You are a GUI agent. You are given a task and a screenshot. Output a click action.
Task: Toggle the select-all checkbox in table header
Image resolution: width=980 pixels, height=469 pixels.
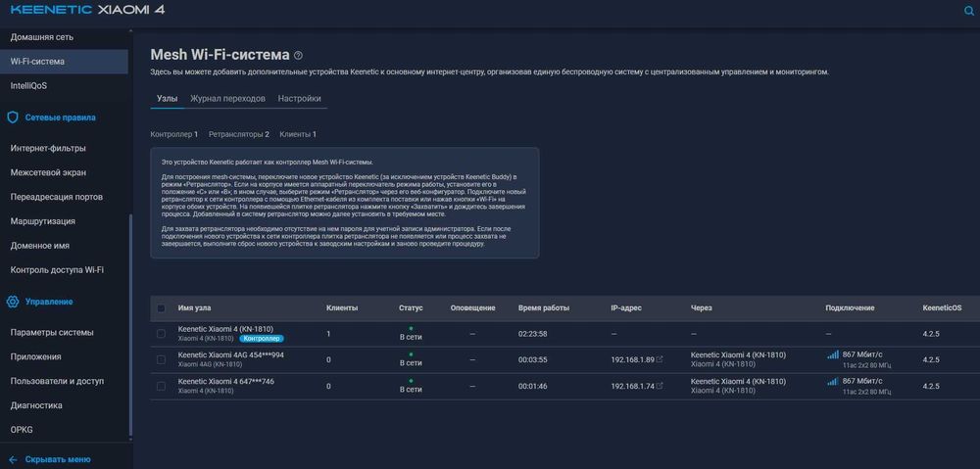click(x=162, y=307)
